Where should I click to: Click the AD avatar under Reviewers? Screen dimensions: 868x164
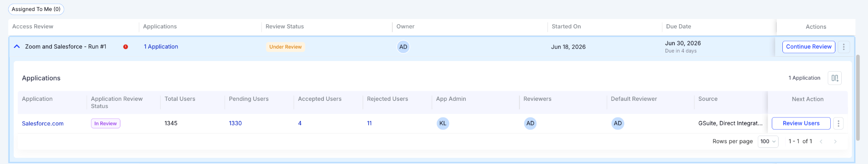(x=530, y=123)
